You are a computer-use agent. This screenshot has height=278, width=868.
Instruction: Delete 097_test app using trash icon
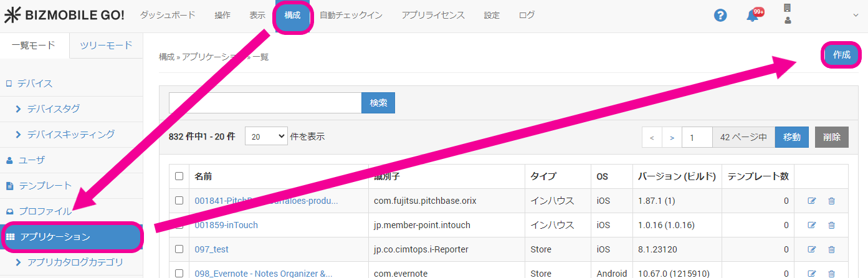pos(831,249)
